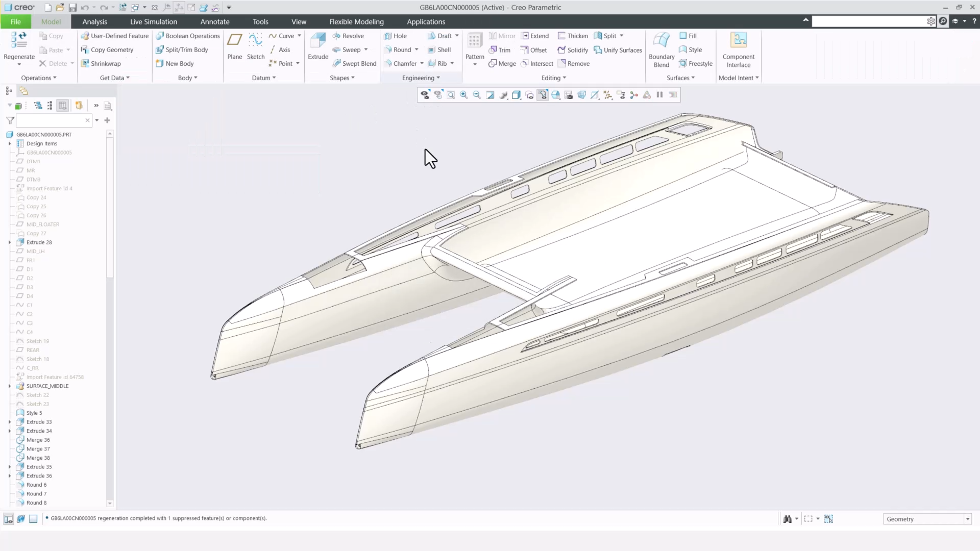
Task: Click Boolean Operations
Action: tap(188, 36)
